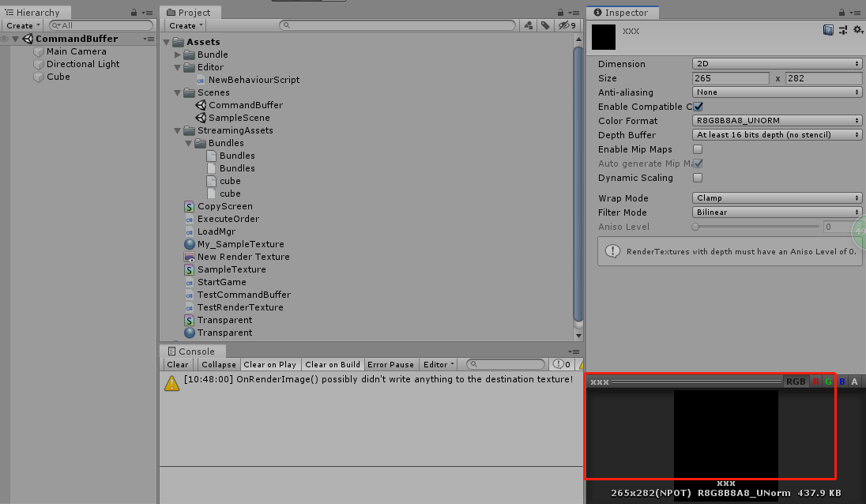Viewport: 866px width, 504px height.
Task: Click the CopyScreen C# script icon
Action: (188, 206)
